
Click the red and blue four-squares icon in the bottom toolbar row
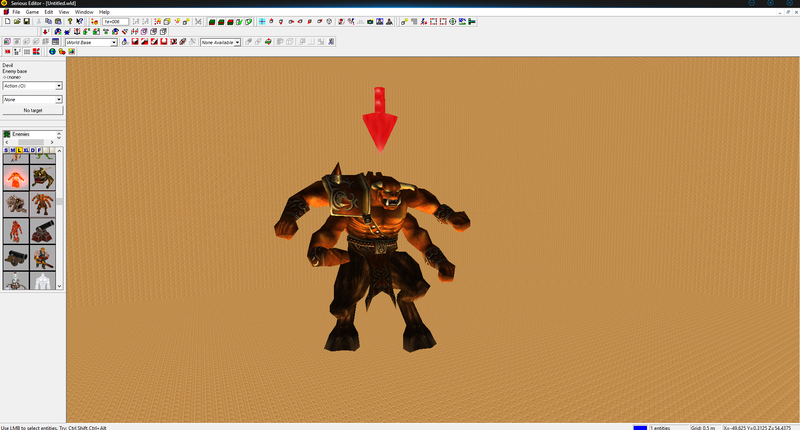[x=36, y=52]
